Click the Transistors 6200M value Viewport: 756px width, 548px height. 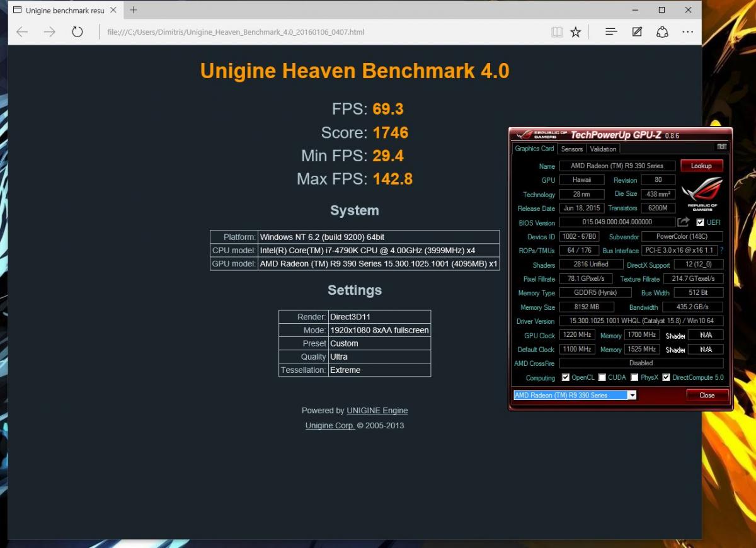tap(658, 208)
